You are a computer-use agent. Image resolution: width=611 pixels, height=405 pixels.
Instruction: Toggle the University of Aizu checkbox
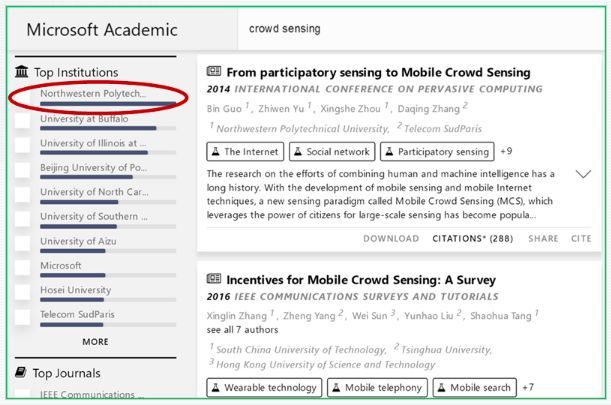pos(22,243)
